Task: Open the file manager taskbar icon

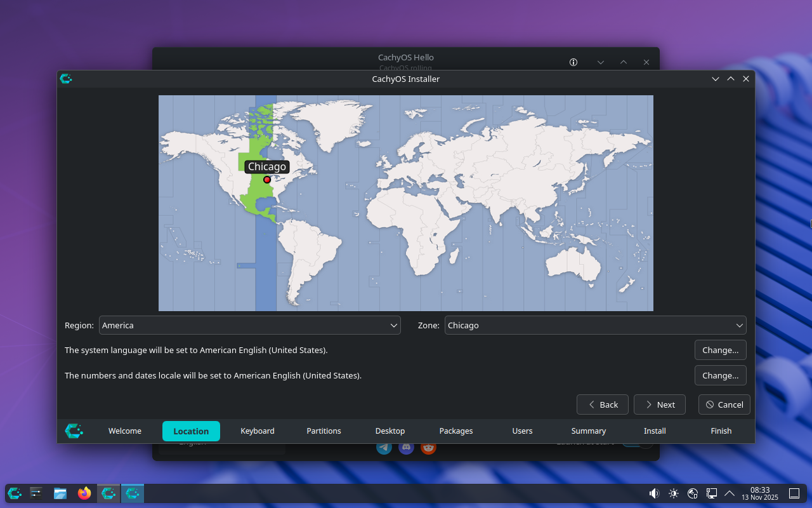Action: (x=60, y=493)
